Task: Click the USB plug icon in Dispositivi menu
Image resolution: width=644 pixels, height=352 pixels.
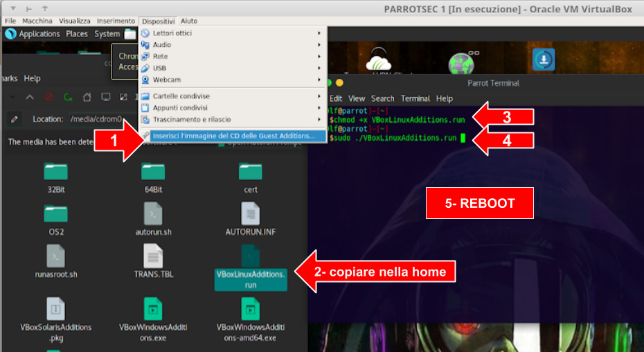Action: (x=145, y=68)
